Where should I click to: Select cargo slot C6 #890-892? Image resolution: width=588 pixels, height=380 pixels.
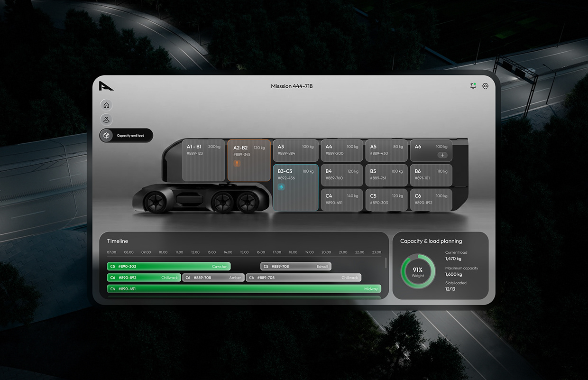(x=431, y=200)
